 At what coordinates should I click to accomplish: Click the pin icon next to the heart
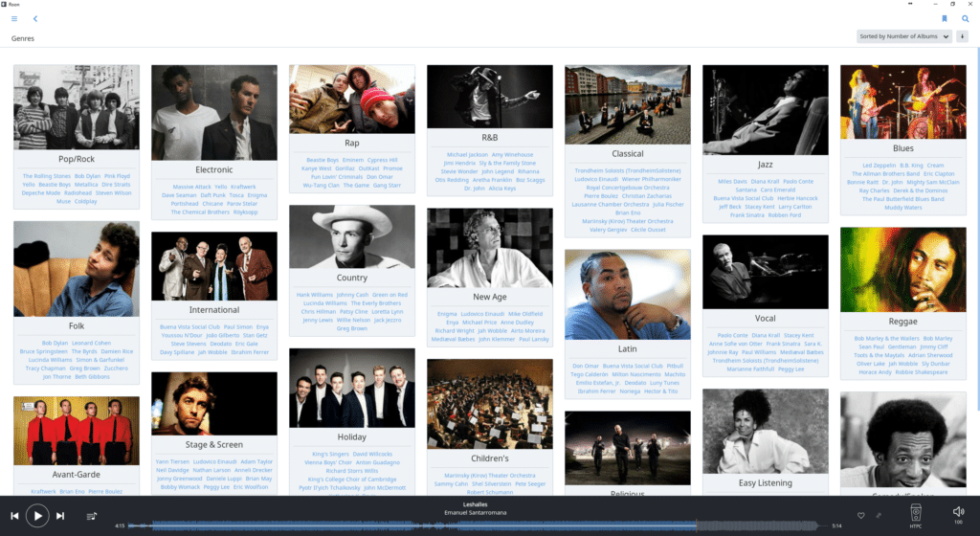click(x=879, y=515)
